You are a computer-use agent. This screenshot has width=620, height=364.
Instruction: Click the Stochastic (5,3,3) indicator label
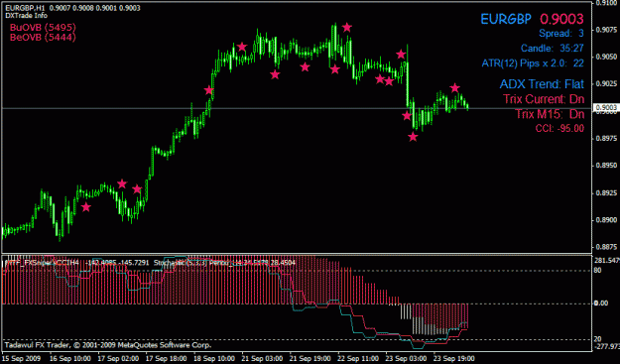click(x=181, y=263)
